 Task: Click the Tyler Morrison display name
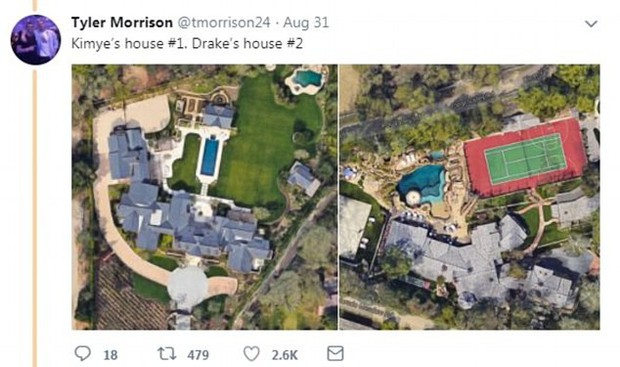coord(122,23)
